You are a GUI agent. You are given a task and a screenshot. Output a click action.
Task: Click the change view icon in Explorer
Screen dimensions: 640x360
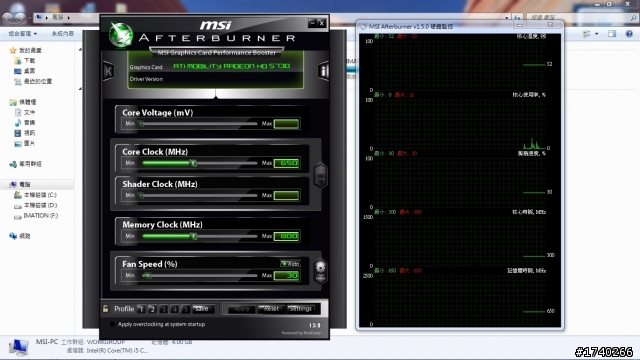tap(587, 34)
